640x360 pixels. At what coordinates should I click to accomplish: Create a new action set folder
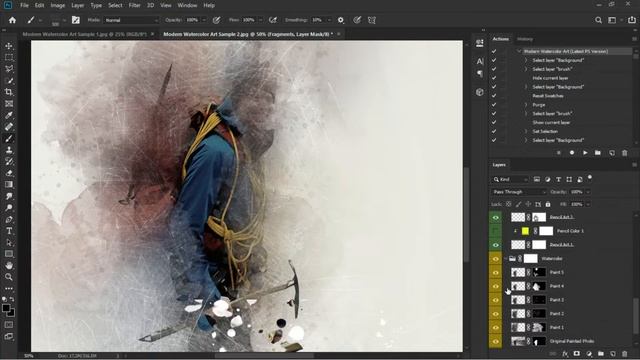pyautogui.click(x=598, y=153)
